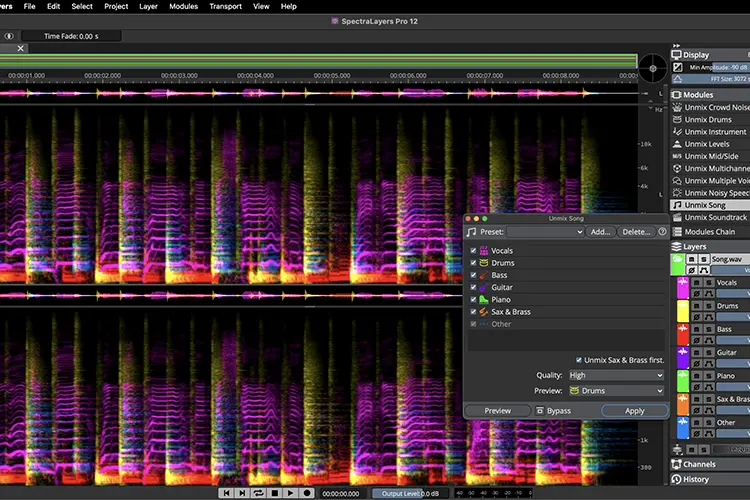Open the Edit menu
Viewport: 750px width, 500px height.
54,6
